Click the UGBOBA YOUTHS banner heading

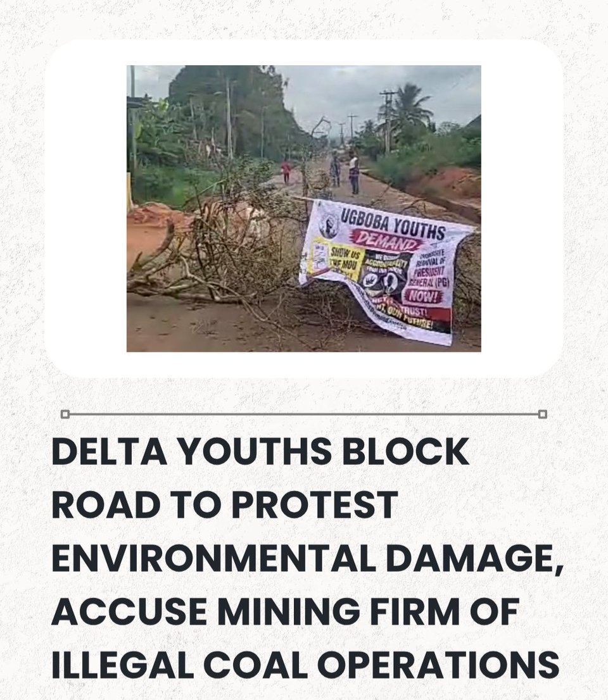pos(393,225)
